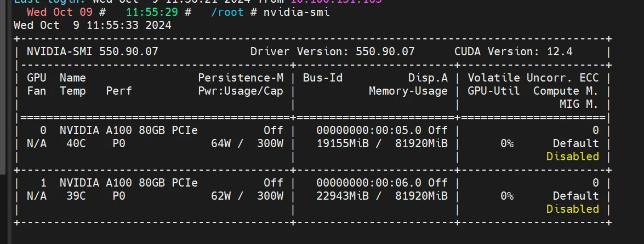Image resolution: width=644 pixels, height=244 pixels.
Task: Click the 0% utilization of GPU 1
Action: pyautogui.click(x=507, y=196)
